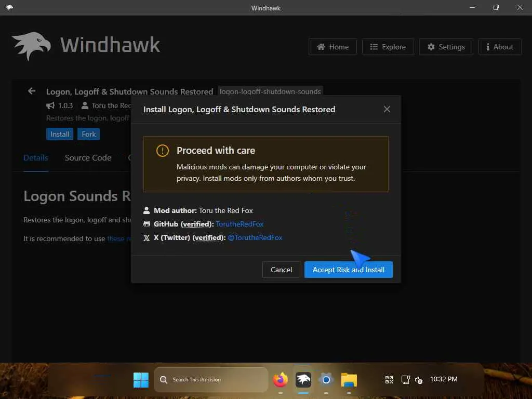Click the warning exclamation icon
532x399 pixels.
click(163, 150)
